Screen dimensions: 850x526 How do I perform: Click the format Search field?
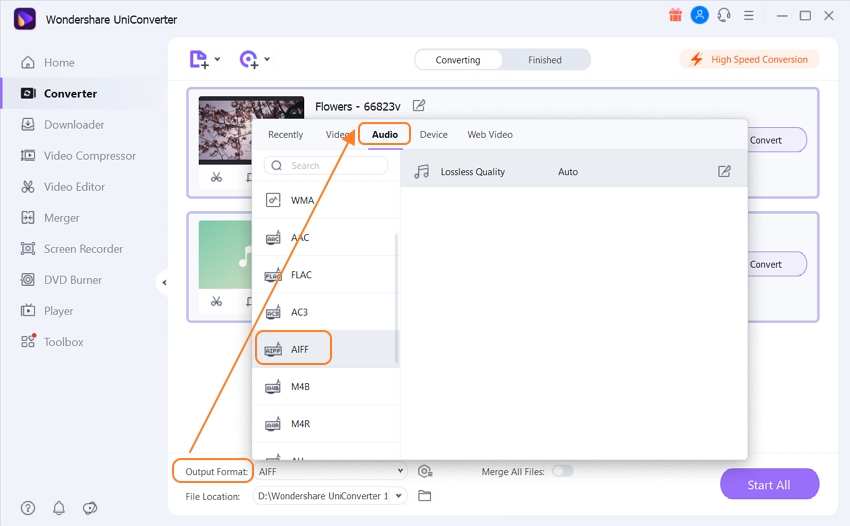pyautogui.click(x=326, y=165)
